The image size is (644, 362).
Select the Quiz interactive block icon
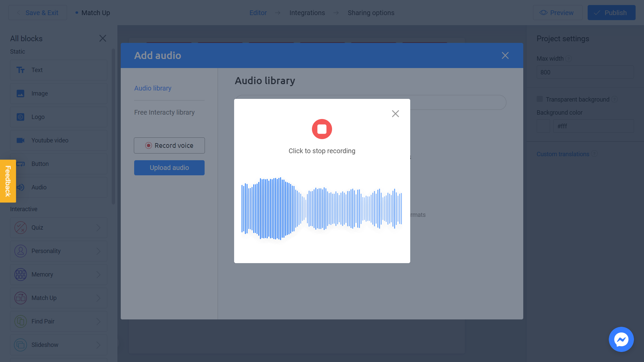click(x=20, y=227)
